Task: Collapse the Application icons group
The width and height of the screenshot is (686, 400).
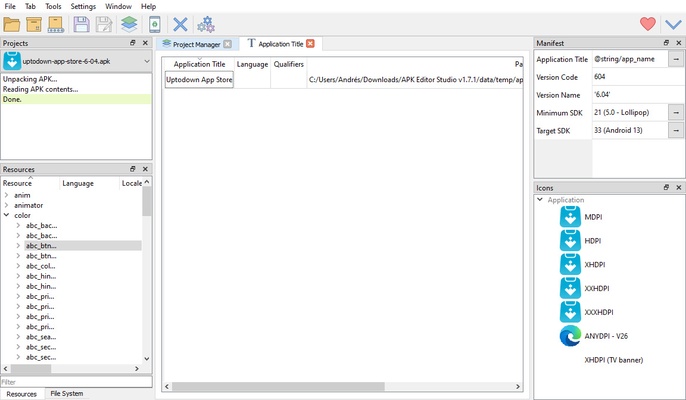Action: (x=540, y=200)
